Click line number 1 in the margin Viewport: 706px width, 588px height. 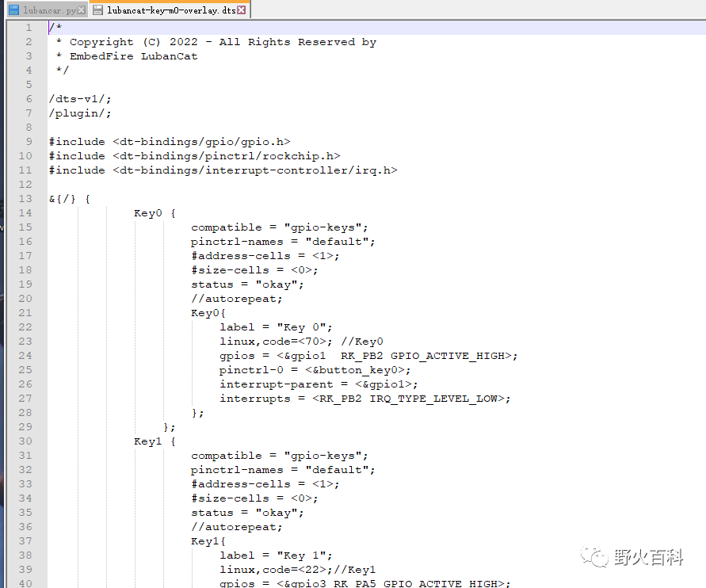(29, 28)
